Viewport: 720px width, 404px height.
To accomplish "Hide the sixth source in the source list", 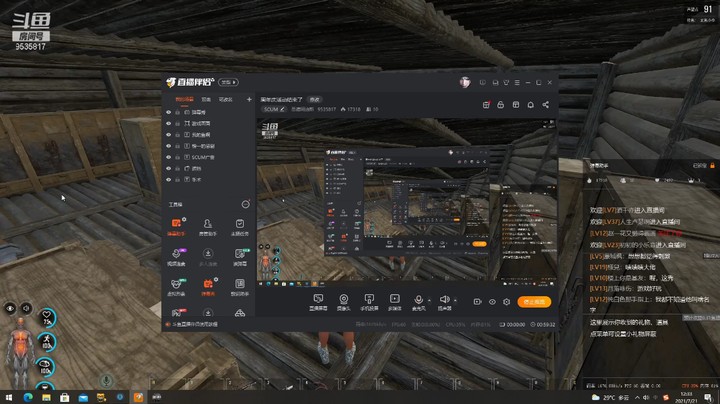I will 169,168.
